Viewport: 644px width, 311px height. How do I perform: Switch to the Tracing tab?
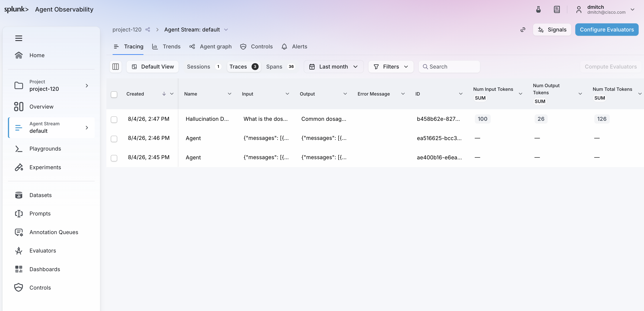click(128, 46)
